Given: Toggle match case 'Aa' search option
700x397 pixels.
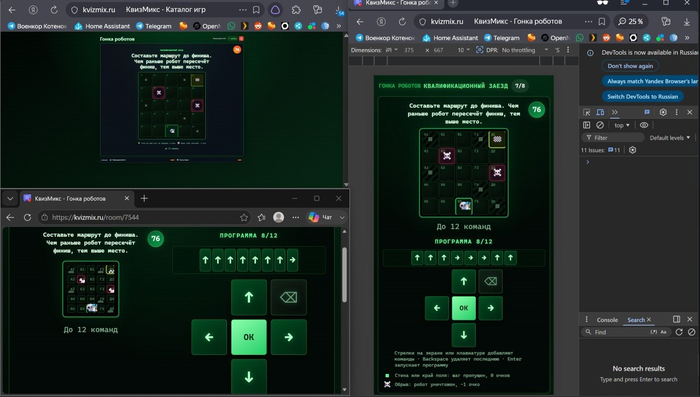Looking at the screenshot, I should (663, 332).
